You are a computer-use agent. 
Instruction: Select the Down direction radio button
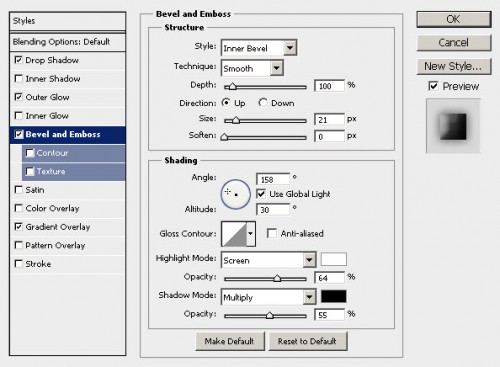tap(263, 103)
